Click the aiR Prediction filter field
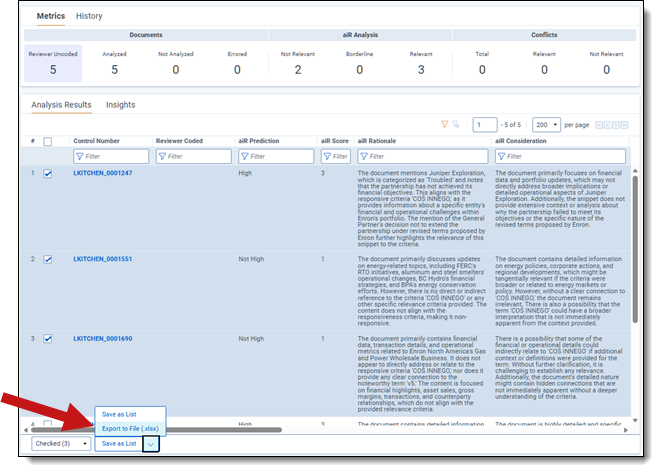 (x=276, y=157)
